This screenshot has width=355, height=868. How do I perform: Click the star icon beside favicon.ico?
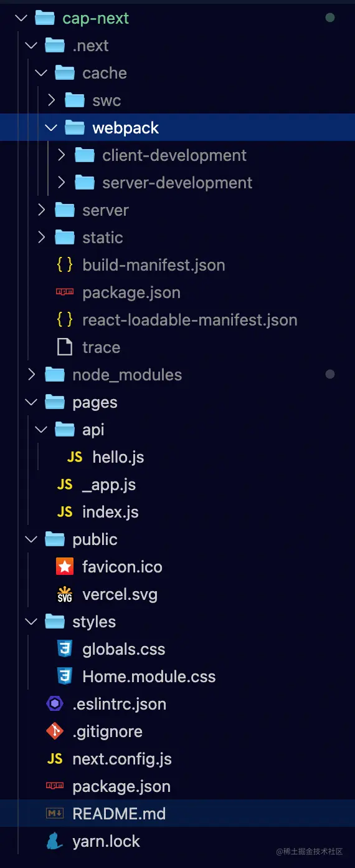pos(65,567)
